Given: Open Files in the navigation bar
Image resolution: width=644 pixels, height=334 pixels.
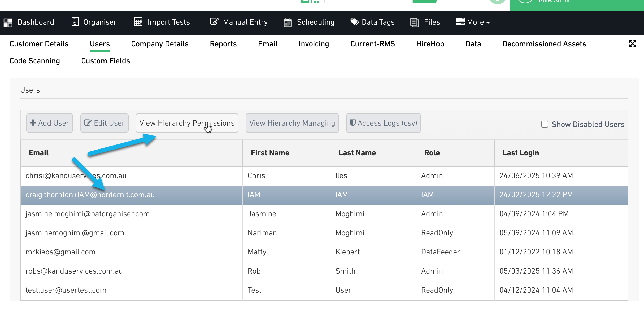Looking at the screenshot, I should point(432,22).
